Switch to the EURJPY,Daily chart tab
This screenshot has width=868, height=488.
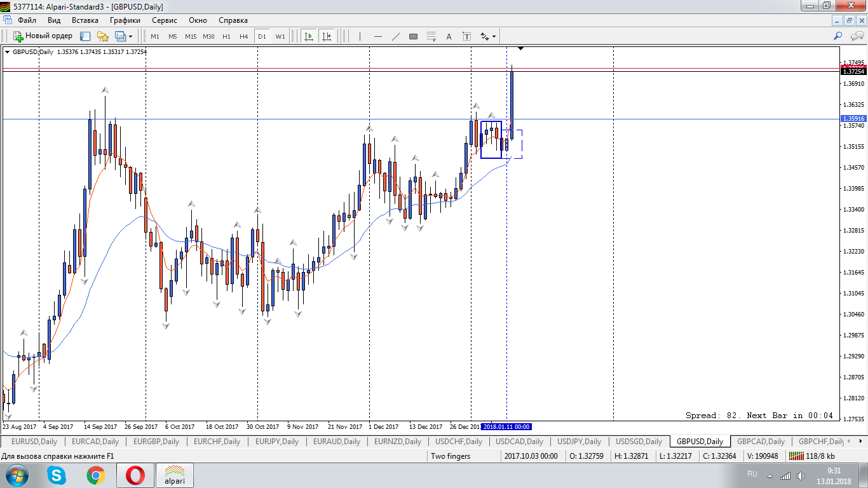point(277,441)
